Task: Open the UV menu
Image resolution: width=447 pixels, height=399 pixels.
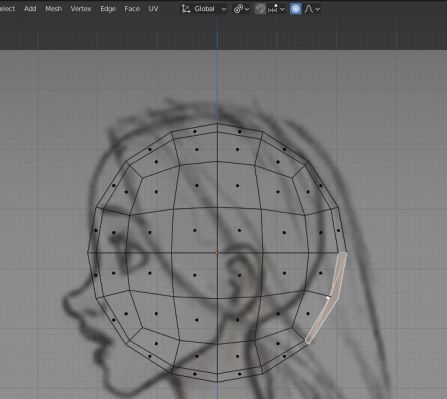Action: [x=153, y=9]
